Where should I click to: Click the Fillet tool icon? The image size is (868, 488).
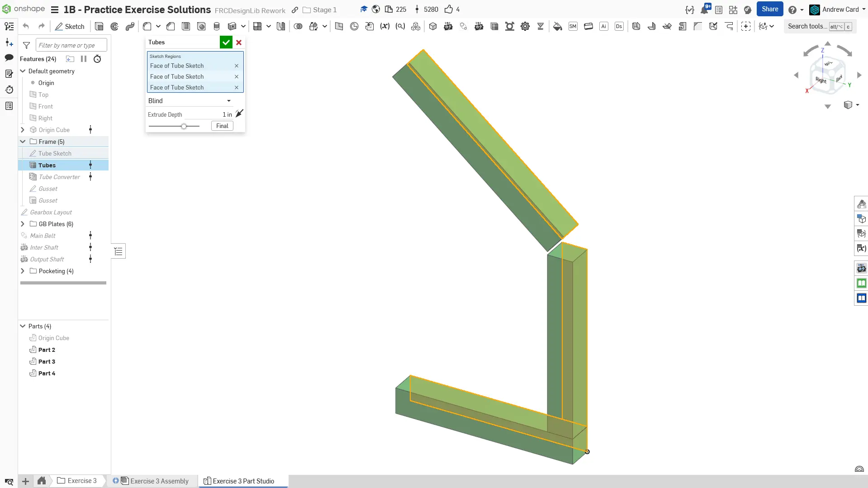coord(147,26)
